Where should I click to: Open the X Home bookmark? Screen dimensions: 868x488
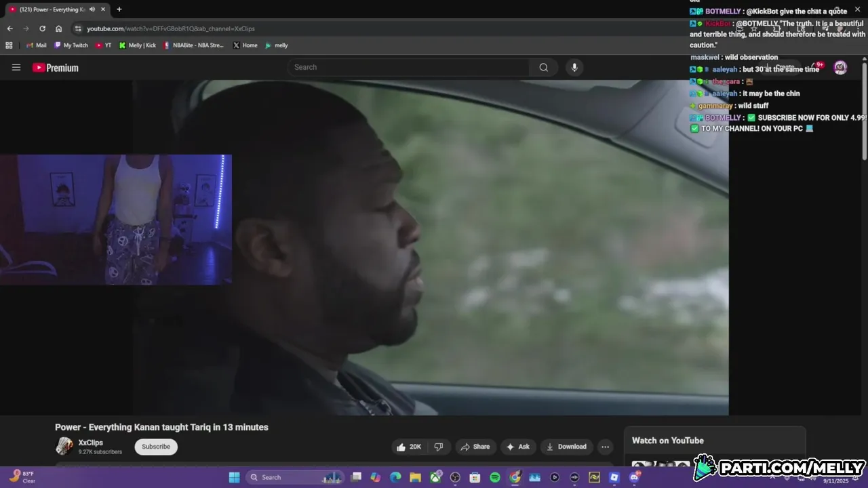245,45
